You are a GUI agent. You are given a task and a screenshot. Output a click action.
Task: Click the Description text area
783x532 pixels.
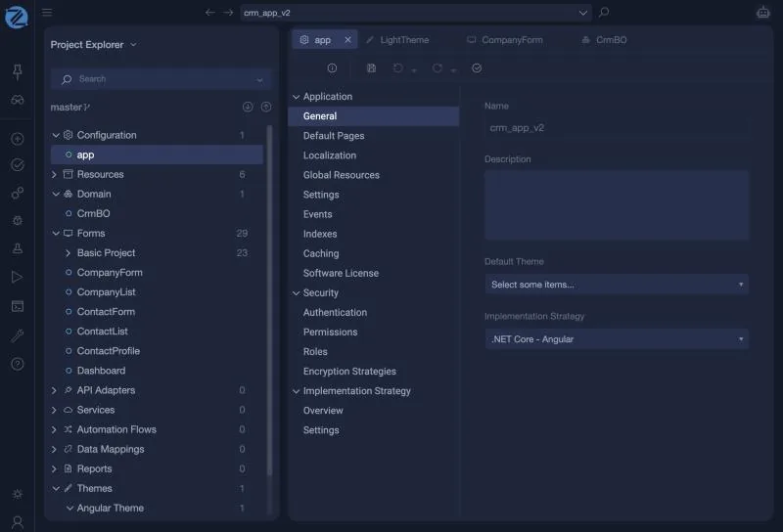[x=617, y=205]
